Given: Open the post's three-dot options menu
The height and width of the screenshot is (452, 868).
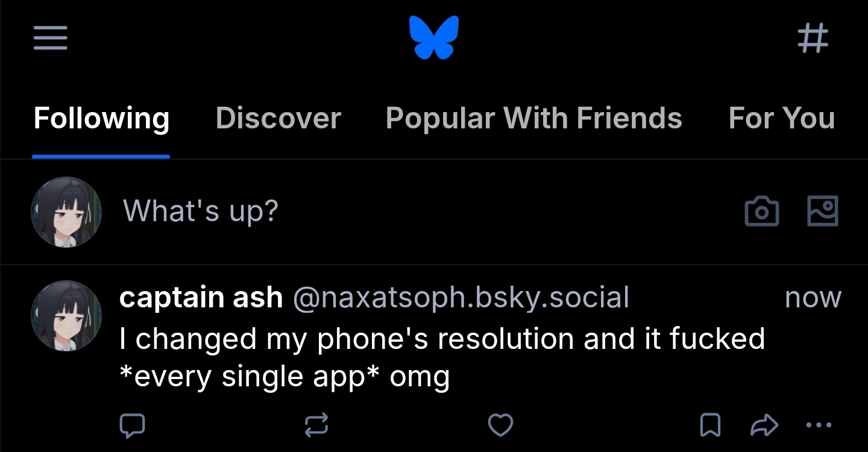Looking at the screenshot, I should click(818, 425).
